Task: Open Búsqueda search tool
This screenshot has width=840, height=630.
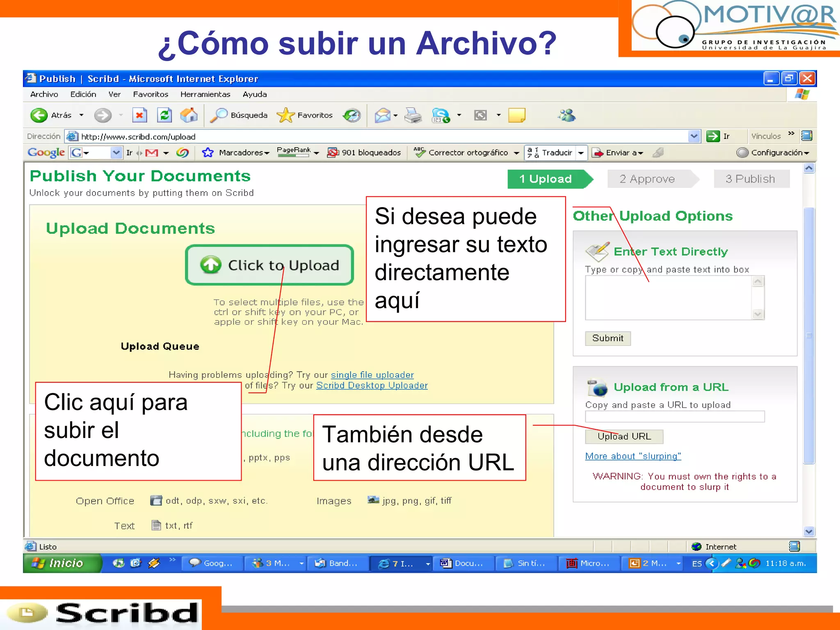Action: 239,115
